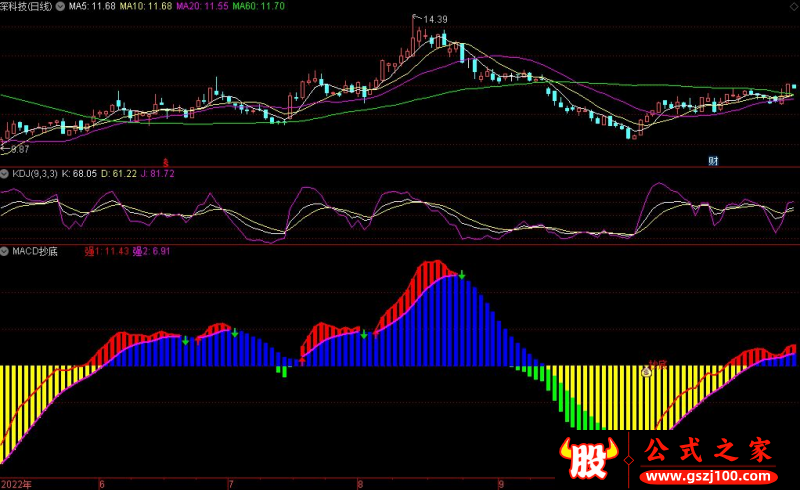Select the 财 financial info marker
The image size is (800, 490).
click(x=714, y=161)
